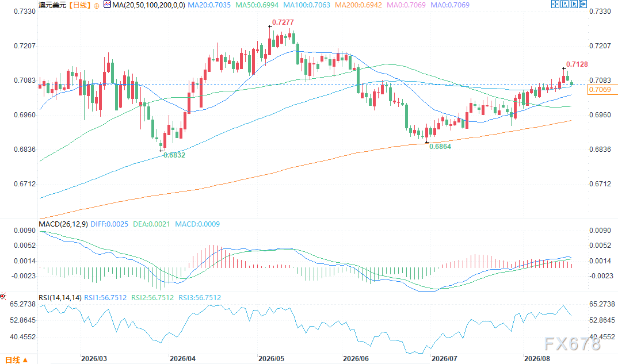Open the MA indicator chart icon
Image resolution: width=618 pixels, height=364 pixels.
point(107,5)
